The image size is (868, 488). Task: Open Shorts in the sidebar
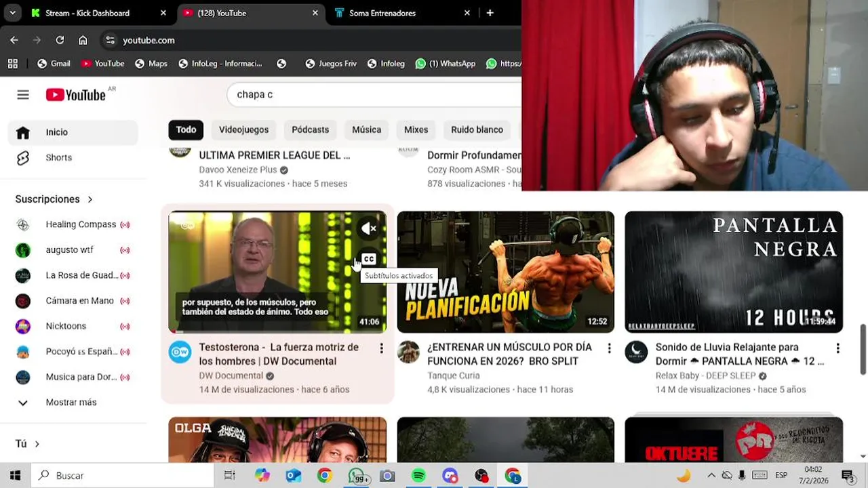pyautogui.click(x=73, y=157)
